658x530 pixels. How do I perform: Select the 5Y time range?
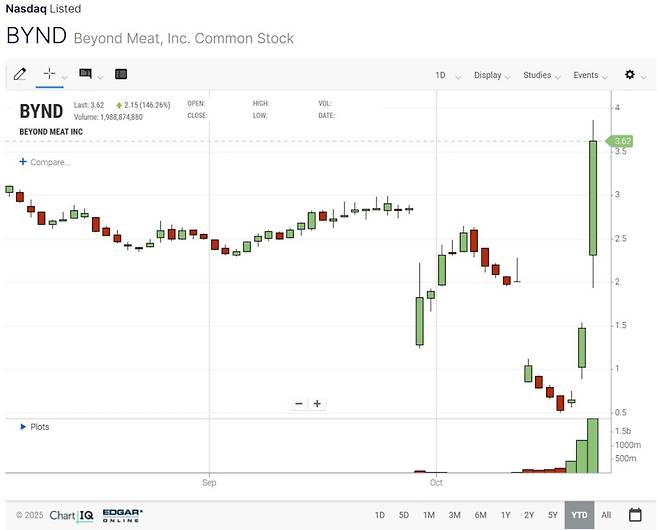(x=553, y=515)
